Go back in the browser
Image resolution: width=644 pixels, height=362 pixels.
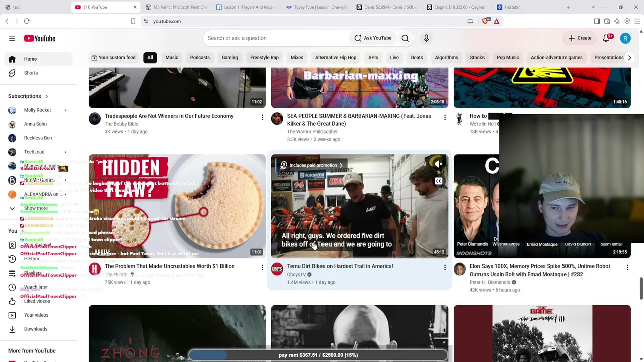click(x=7, y=21)
